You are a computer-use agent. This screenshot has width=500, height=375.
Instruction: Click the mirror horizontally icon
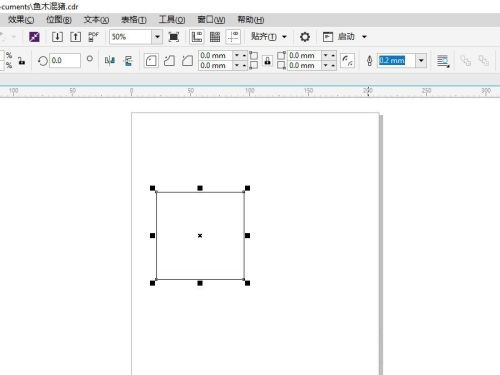point(110,61)
